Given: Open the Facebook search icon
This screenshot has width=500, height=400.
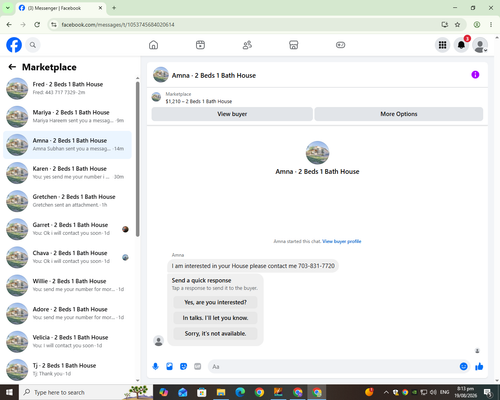Looking at the screenshot, I should pyautogui.click(x=33, y=45).
